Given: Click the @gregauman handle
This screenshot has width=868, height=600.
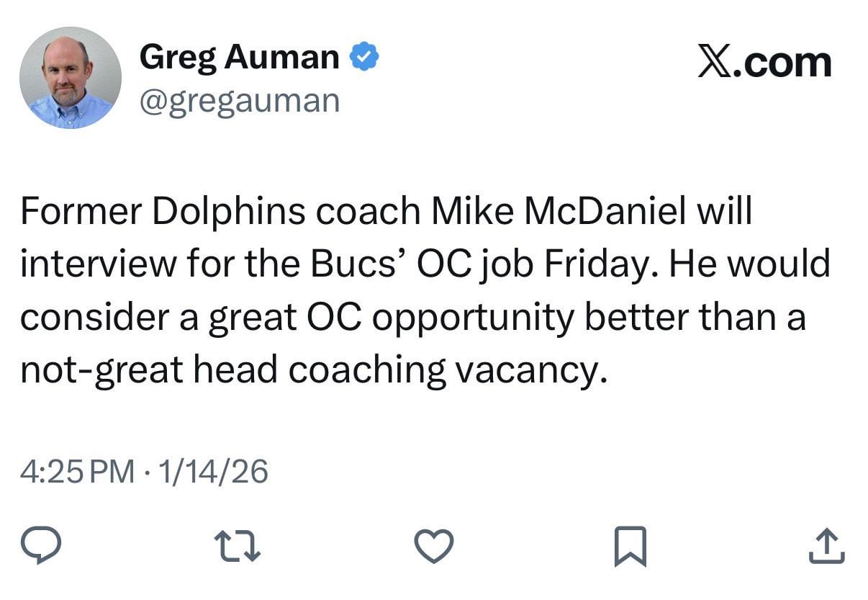Looking at the screenshot, I should pos(239,99).
